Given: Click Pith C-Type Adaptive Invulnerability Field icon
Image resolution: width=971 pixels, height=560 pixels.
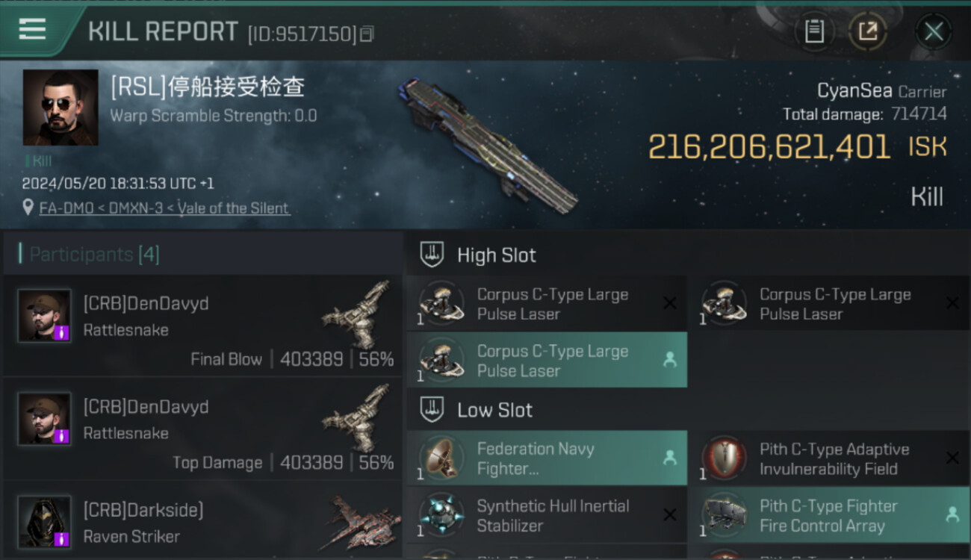Looking at the screenshot, I should [x=724, y=458].
